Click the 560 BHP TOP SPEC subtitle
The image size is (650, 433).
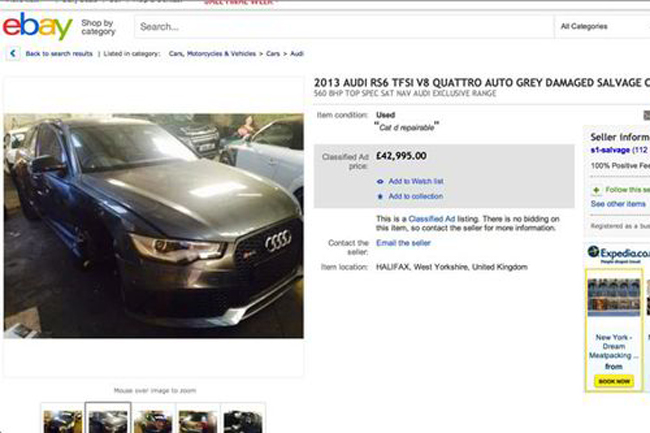point(405,94)
